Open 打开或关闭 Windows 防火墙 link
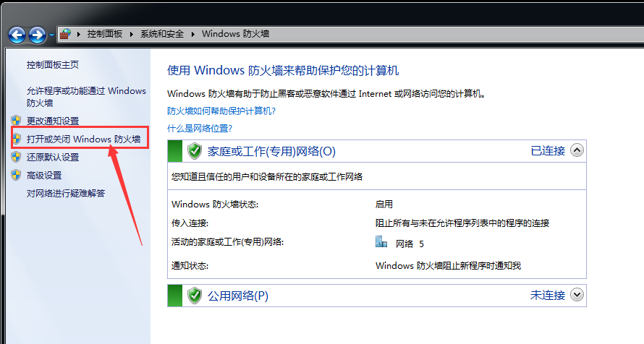 click(x=83, y=139)
